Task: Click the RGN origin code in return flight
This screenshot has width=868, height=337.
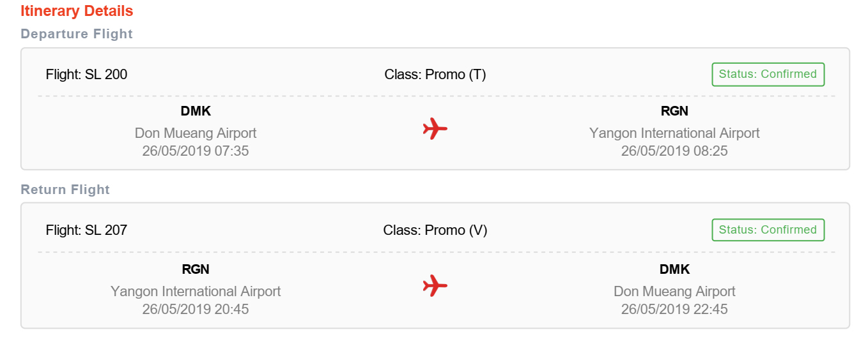Action: point(196,269)
